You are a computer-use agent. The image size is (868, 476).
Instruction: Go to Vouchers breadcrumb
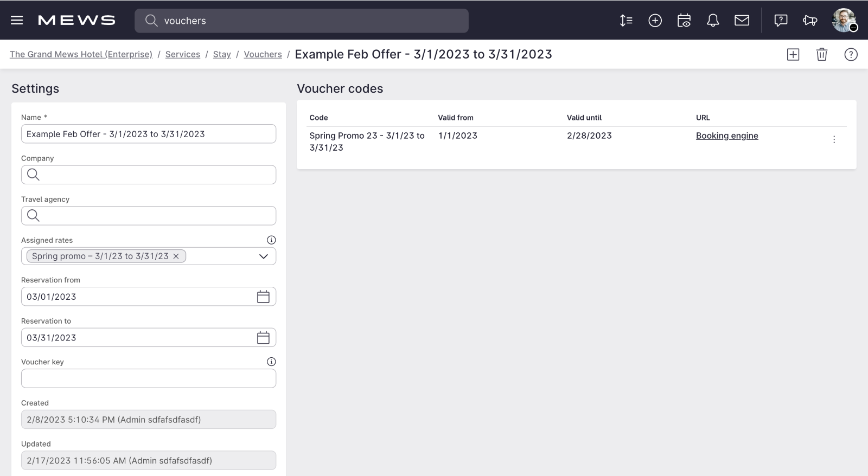263,54
